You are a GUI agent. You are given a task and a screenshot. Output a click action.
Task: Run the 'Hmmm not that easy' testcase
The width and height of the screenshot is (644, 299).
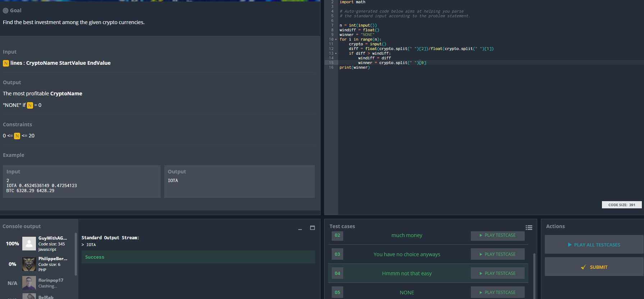497,273
